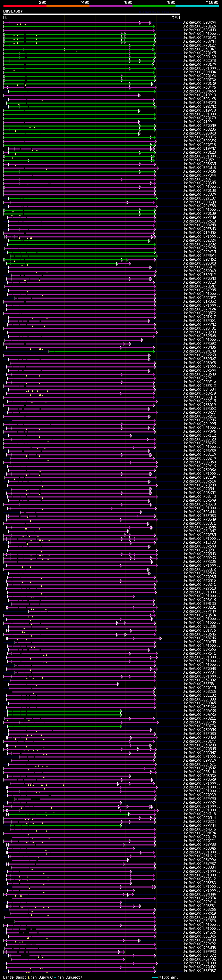The height and width of the screenshot is (980, 222).
Task: Click hit label UniRef100_A7R6V4
Action: (x=199, y=256)
